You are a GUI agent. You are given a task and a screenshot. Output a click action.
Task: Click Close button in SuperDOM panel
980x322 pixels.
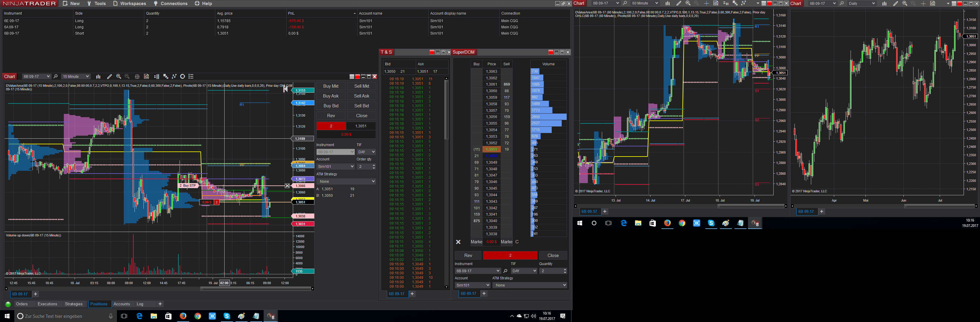tap(553, 256)
